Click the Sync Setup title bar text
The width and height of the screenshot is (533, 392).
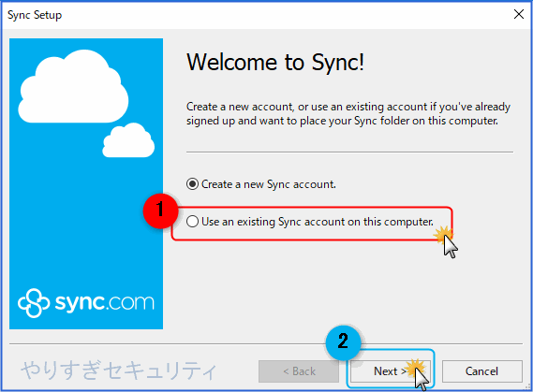35,15
